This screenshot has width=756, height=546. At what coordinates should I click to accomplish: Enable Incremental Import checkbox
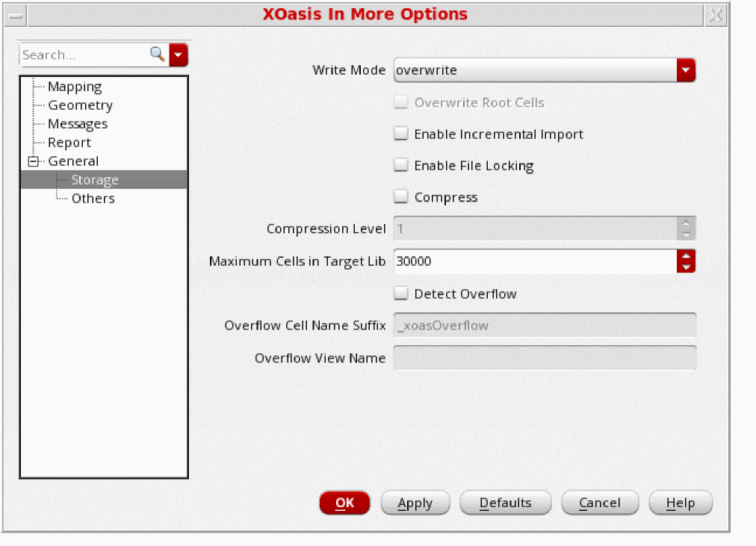[x=401, y=134]
